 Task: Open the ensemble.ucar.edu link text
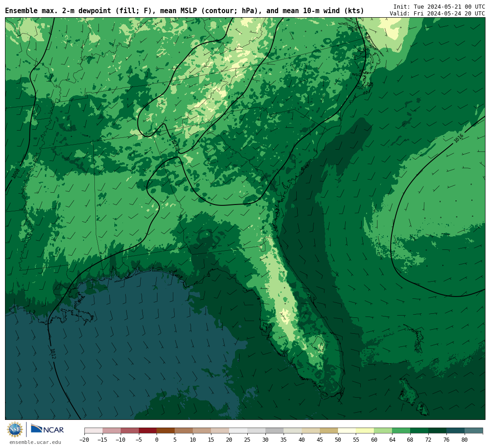pos(35,442)
